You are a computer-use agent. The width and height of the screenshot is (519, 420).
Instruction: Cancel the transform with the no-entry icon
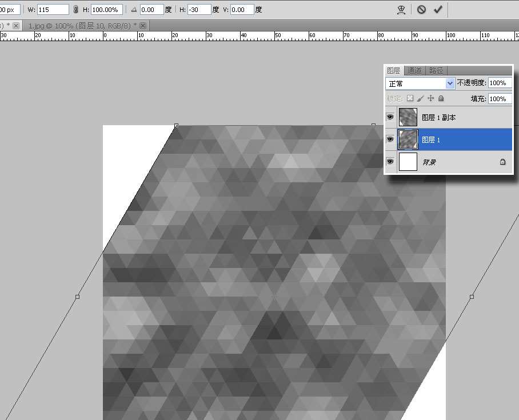coord(421,10)
